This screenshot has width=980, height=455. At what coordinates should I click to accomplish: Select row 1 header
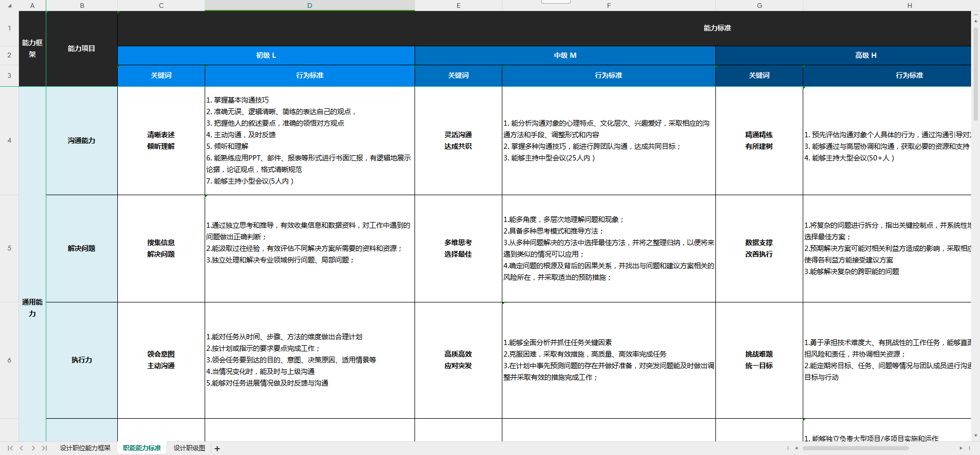pos(9,28)
